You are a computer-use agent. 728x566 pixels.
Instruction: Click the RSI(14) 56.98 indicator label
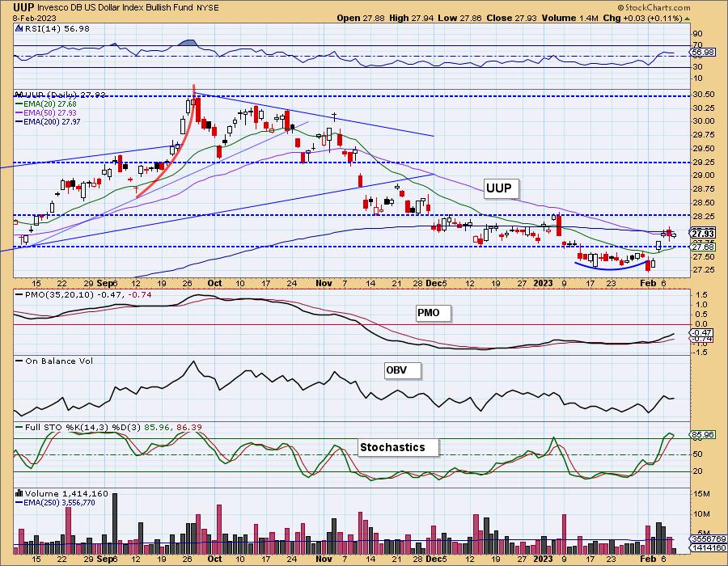coord(57,28)
